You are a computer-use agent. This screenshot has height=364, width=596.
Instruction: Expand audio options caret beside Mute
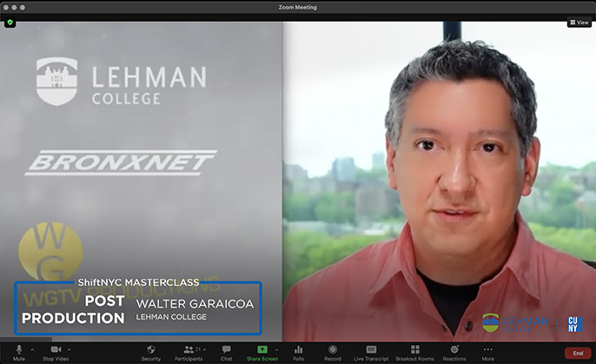tap(32, 349)
